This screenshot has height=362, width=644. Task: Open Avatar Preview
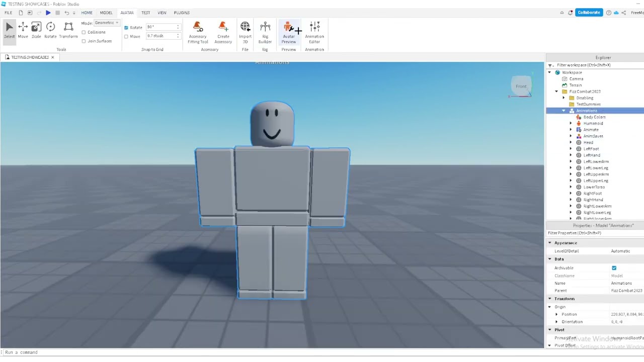click(289, 33)
